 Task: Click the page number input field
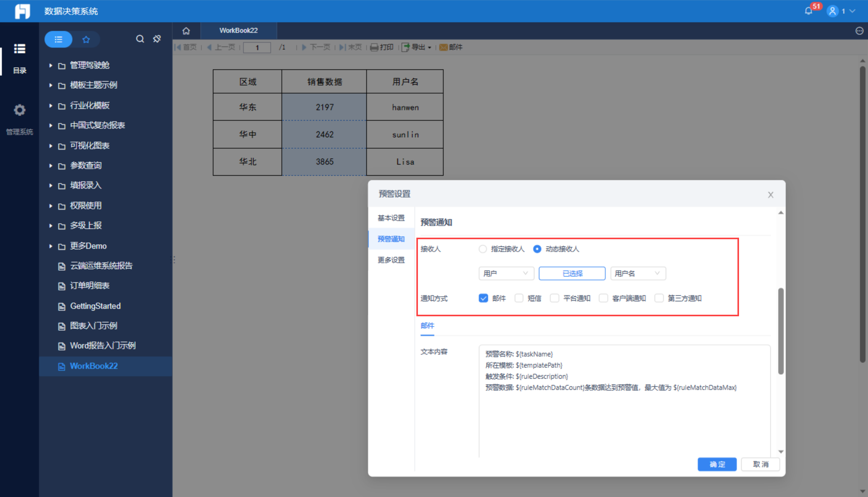click(x=257, y=47)
